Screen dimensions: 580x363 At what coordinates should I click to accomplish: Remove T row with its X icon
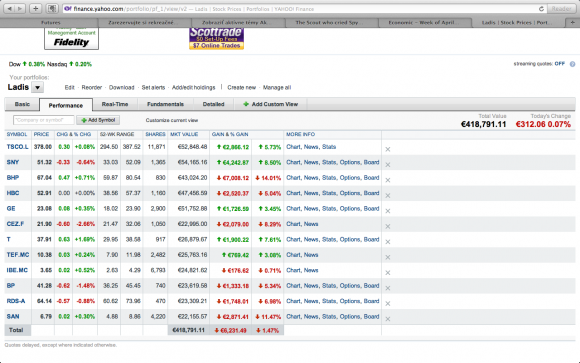(388, 242)
